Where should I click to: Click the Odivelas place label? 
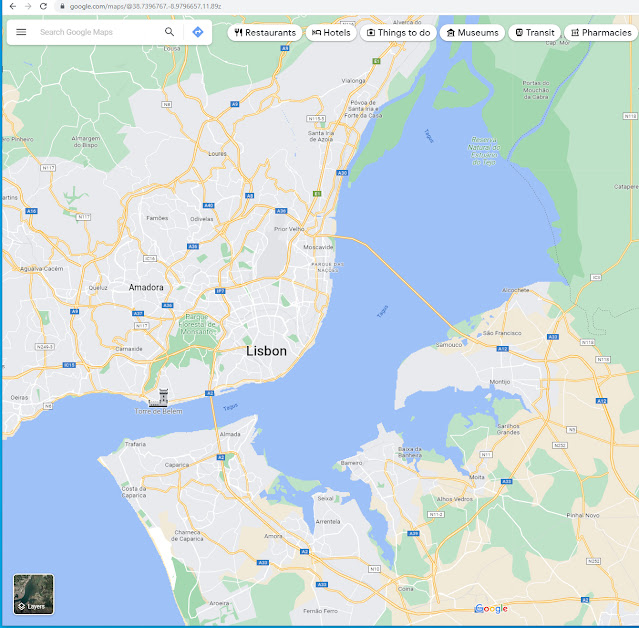[201, 219]
